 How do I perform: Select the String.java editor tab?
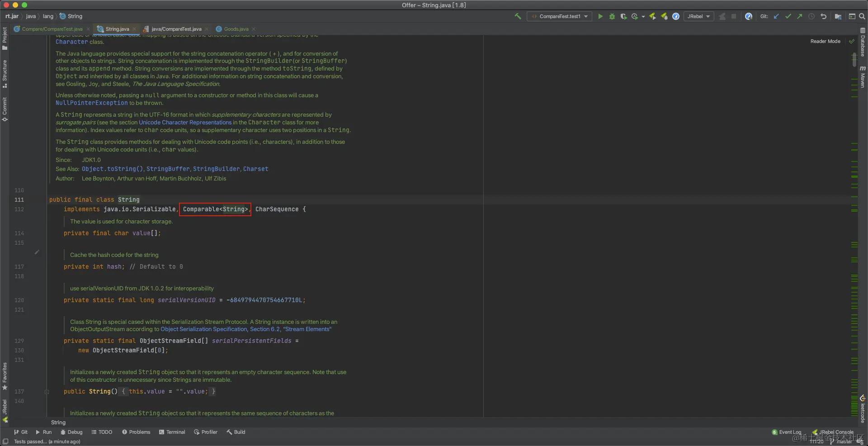117,29
